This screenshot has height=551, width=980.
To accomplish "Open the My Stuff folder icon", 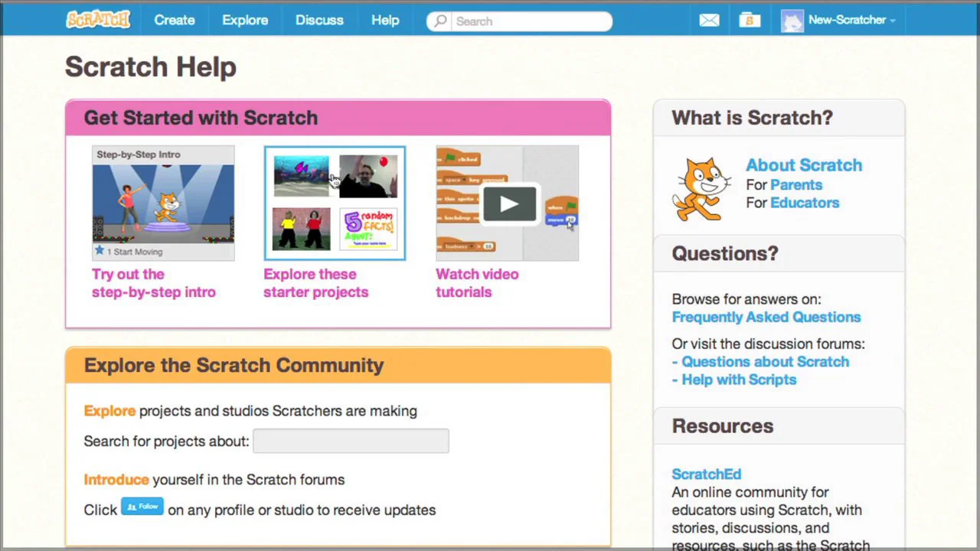I will (750, 21).
